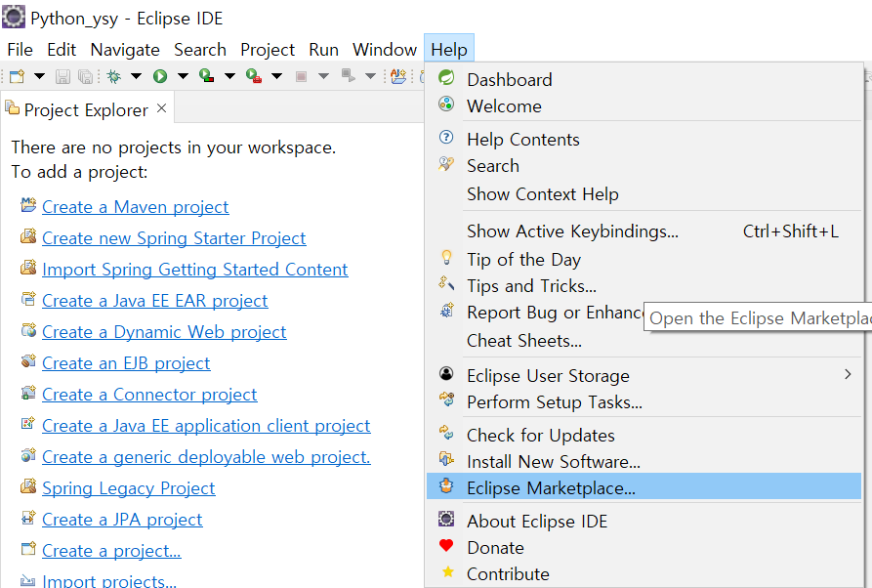The width and height of the screenshot is (872, 588).
Task: Open the Window menu
Action: point(385,50)
